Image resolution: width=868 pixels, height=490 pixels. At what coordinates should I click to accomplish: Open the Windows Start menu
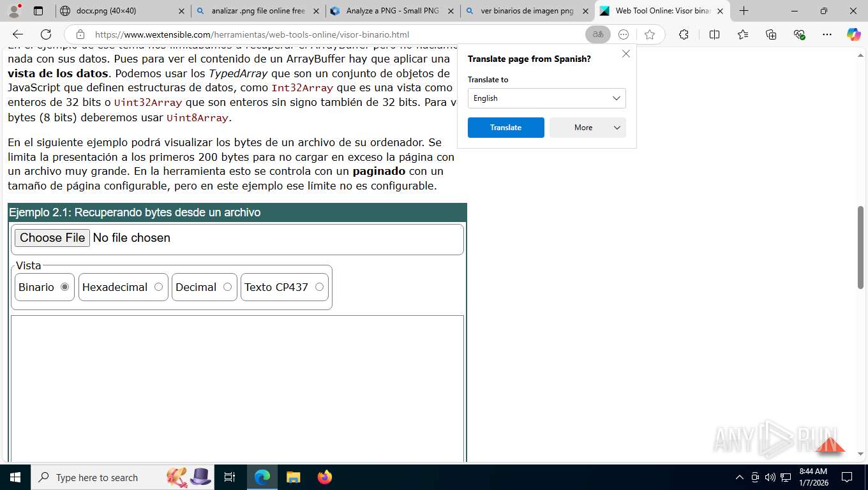pos(15,477)
